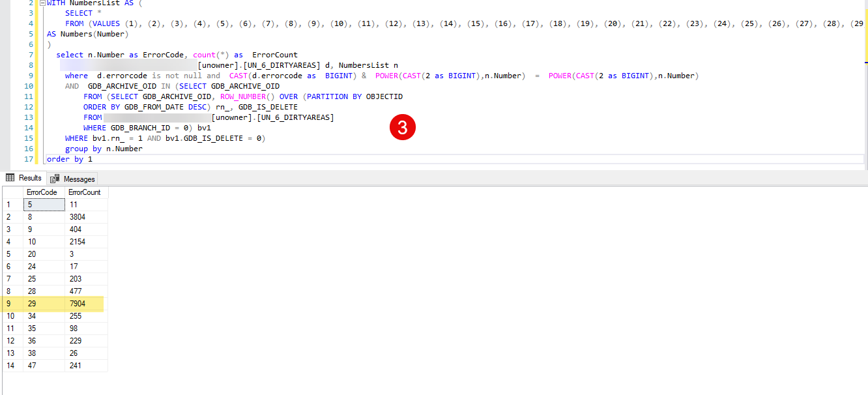Click line number 10 in the editor margin
Image resolution: width=868 pixels, height=395 pixels.
[29, 85]
